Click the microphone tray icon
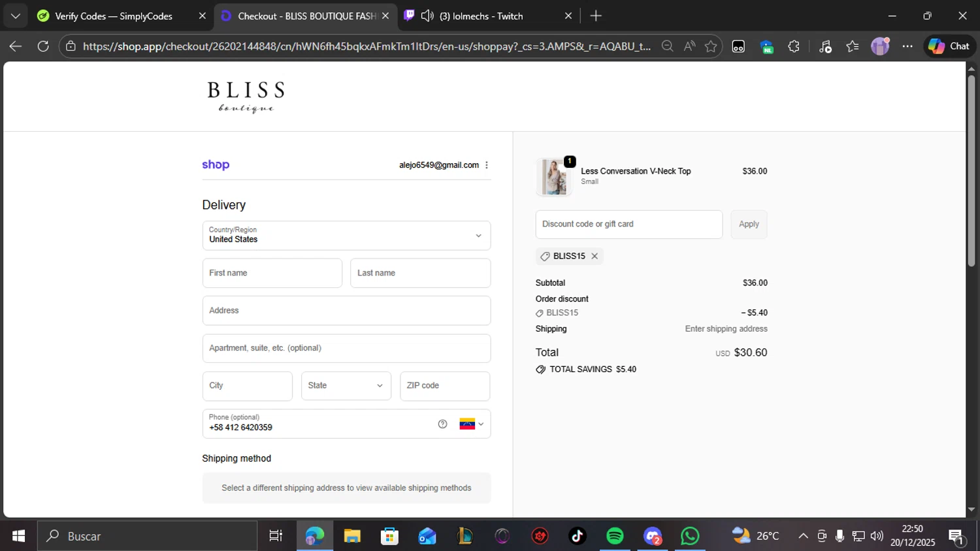 840,536
